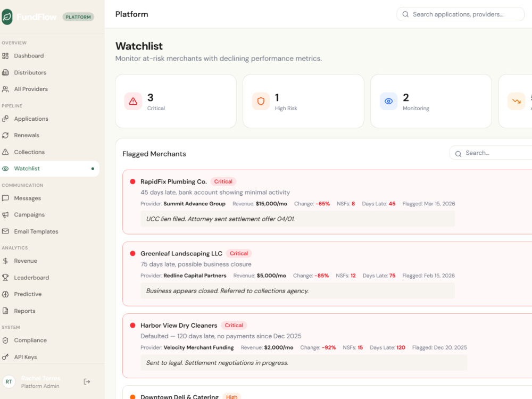Open All Providers in sidebar
532x399 pixels.
coord(49,89)
